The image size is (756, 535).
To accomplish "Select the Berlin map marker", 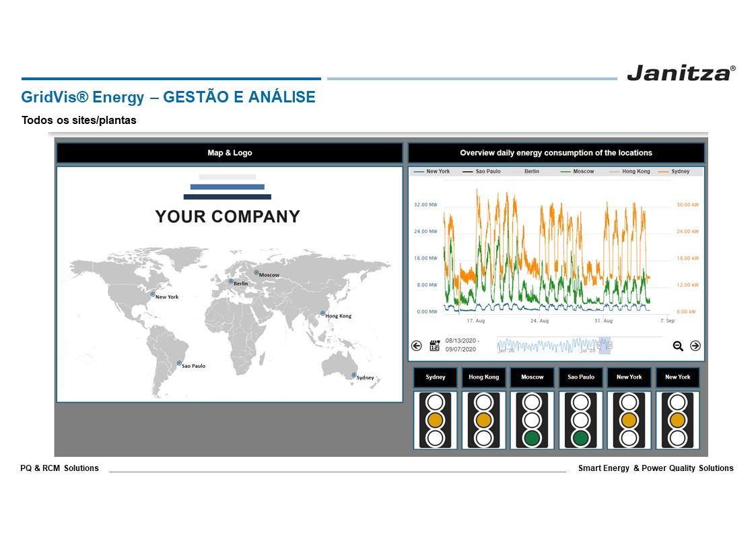I will (231, 281).
